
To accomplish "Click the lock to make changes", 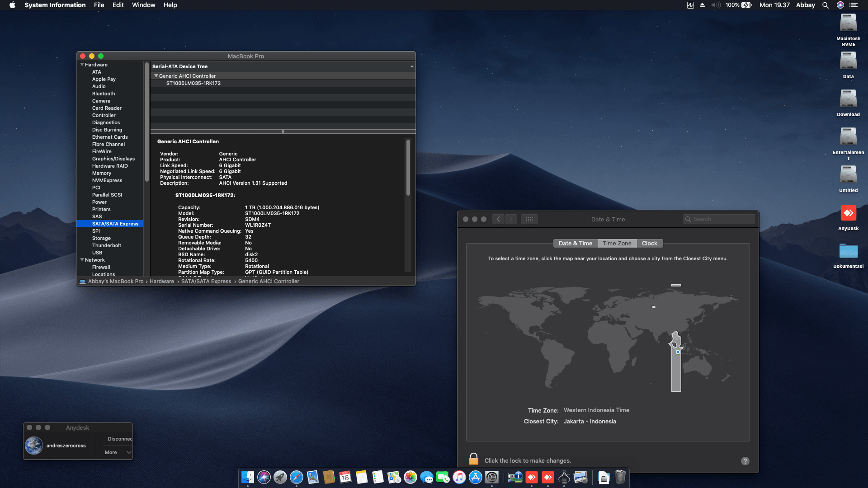I will pyautogui.click(x=473, y=460).
